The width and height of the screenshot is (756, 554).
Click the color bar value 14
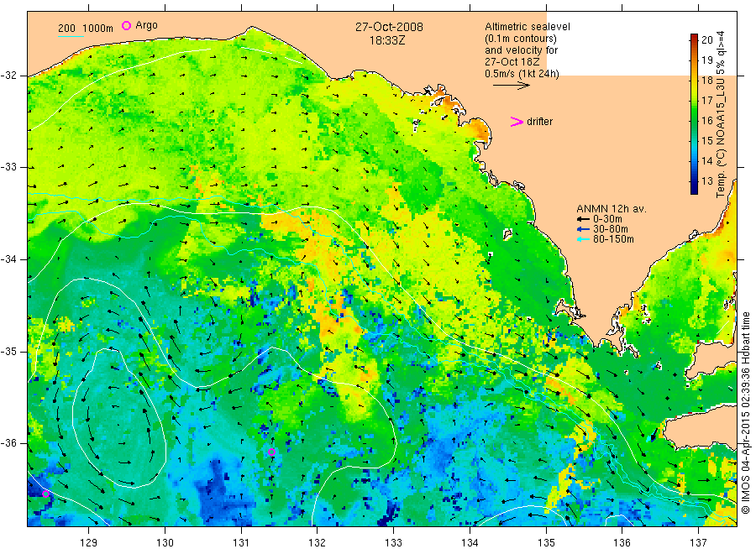(x=706, y=161)
